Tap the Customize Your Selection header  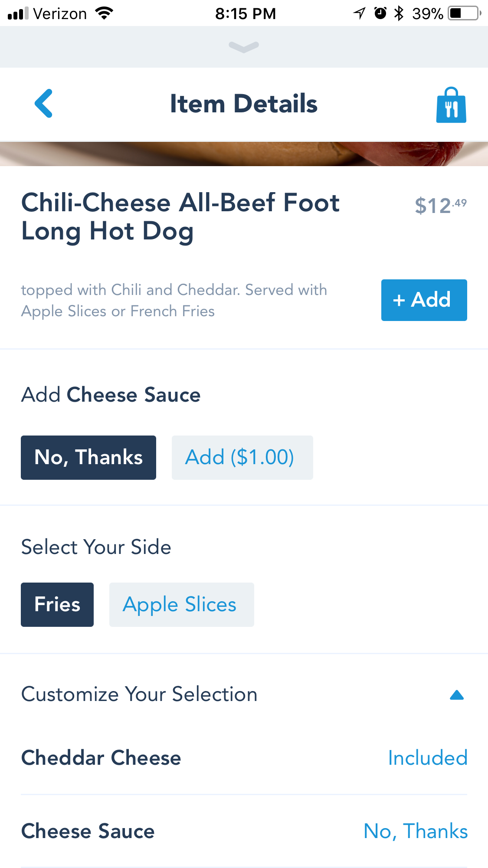coord(139,694)
